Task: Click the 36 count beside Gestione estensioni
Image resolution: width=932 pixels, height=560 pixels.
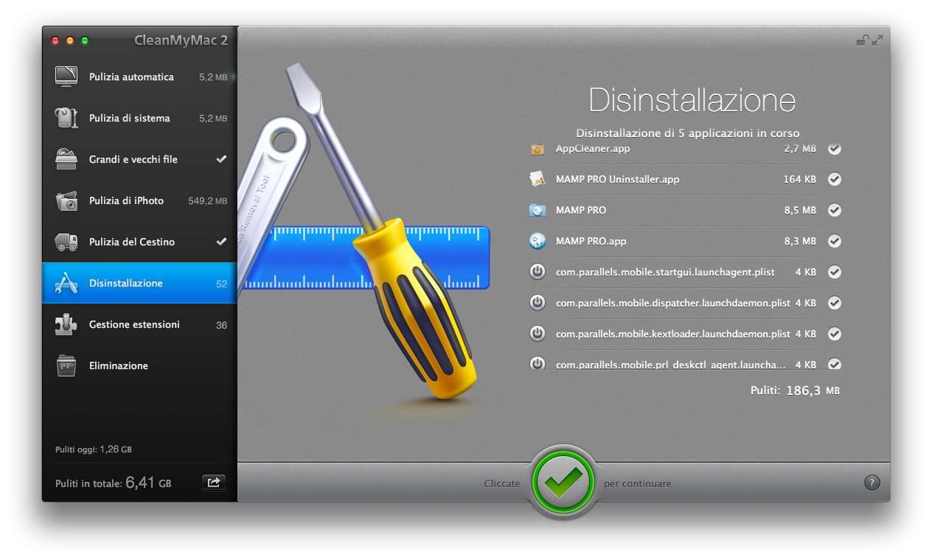Action: 221,325
